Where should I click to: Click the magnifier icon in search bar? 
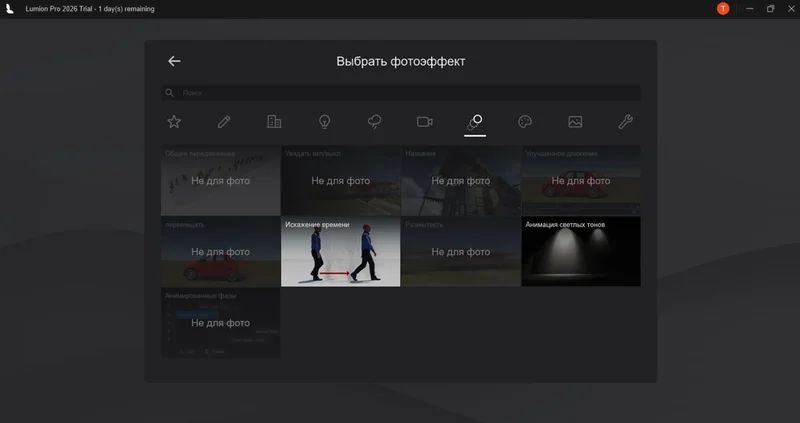[x=169, y=93]
